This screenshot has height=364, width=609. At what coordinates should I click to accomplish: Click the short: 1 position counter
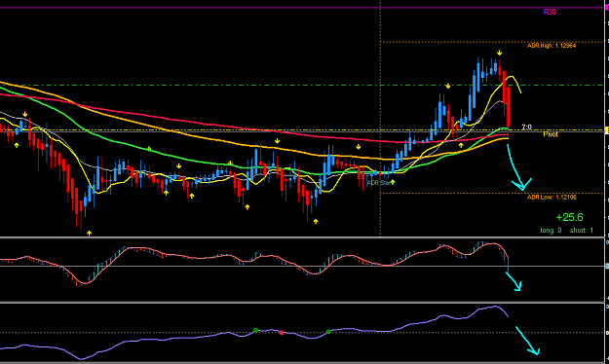coord(582,230)
